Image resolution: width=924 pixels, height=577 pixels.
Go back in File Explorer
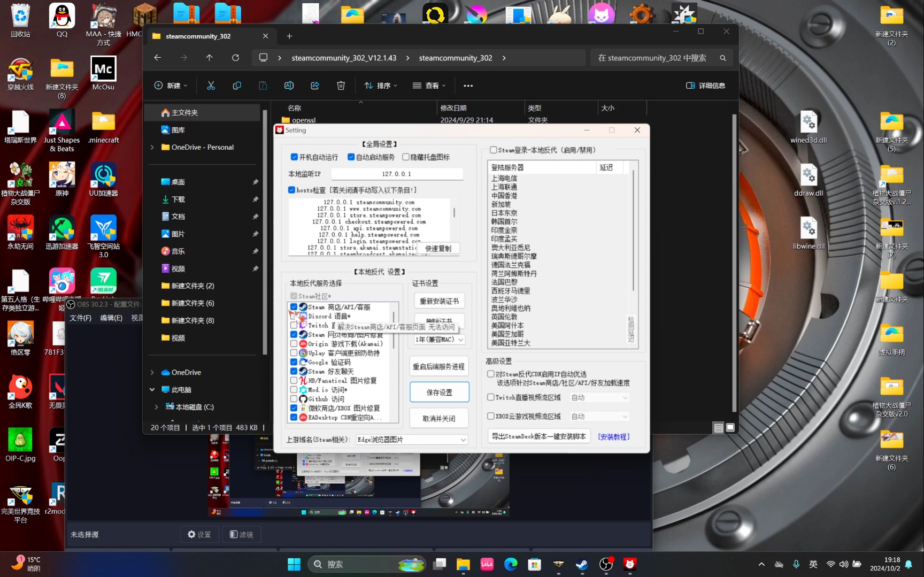tap(157, 58)
